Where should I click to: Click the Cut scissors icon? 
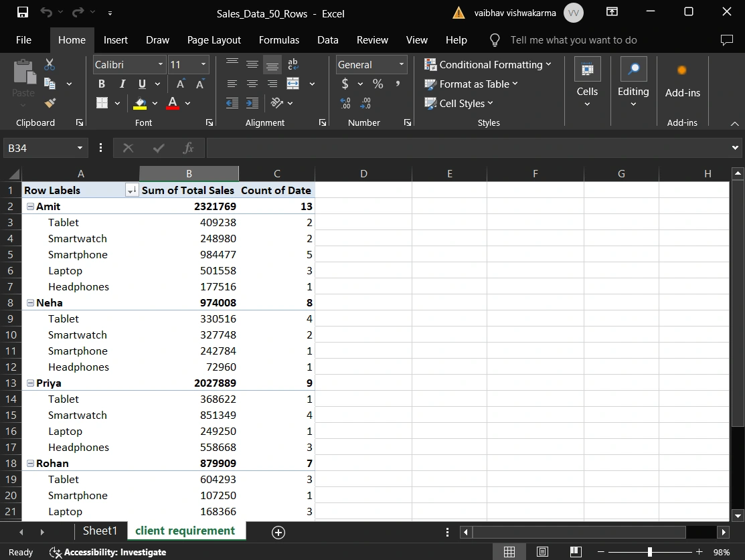50,65
